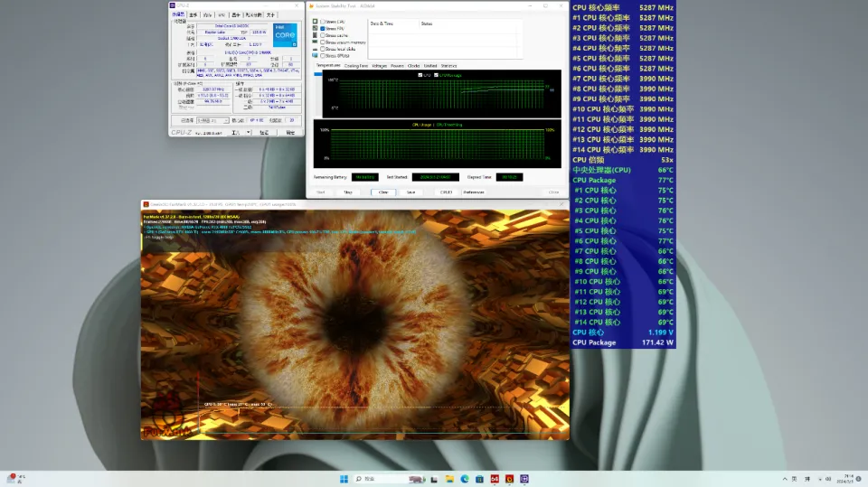
Task: Click the cache icon beside Stress cache
Action: pos(315,35)
